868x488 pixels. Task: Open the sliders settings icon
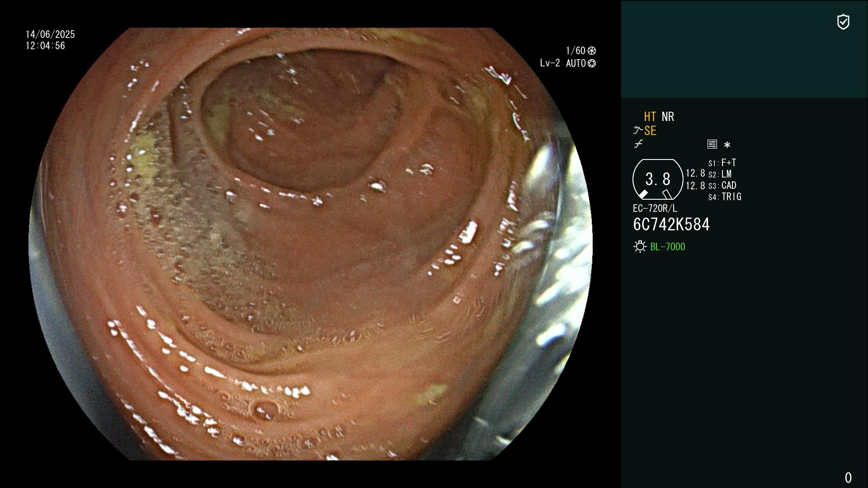click(712, 144)
